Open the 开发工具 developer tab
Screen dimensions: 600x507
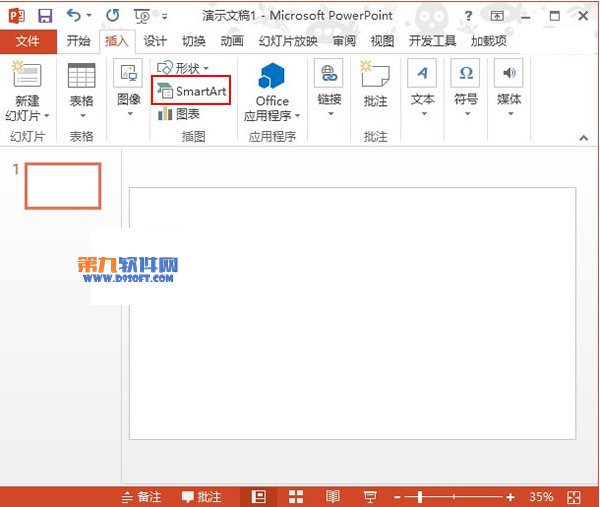pyautogui.click(x=432, y=41)
